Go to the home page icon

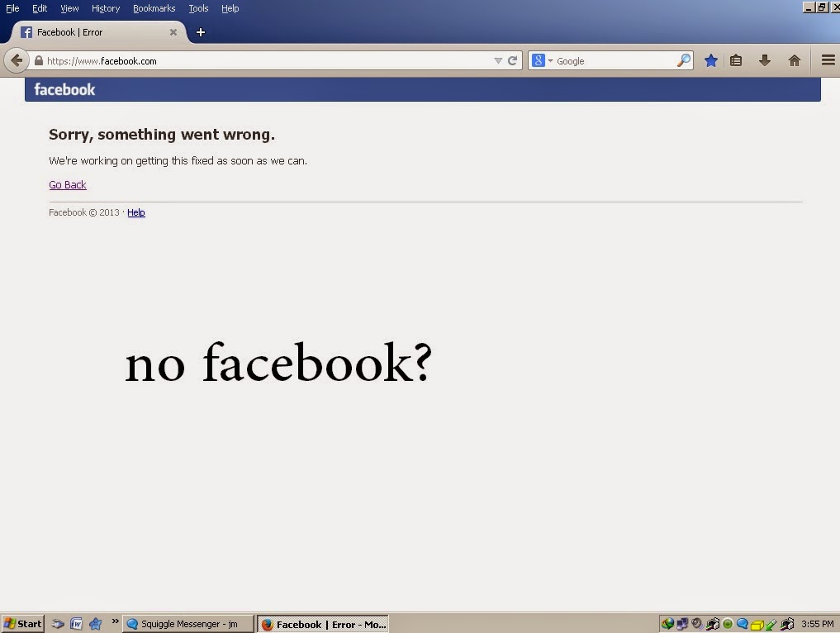click(x=794, y=60)
